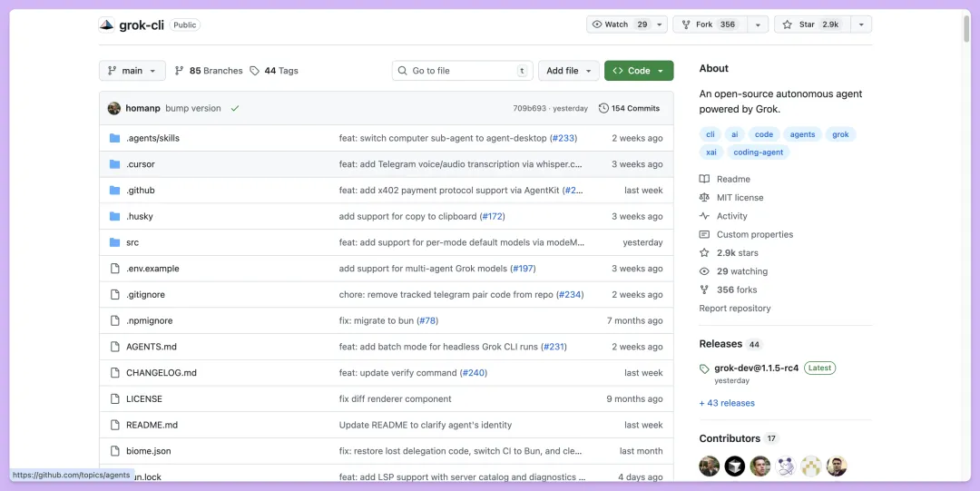Screen dimensions: 980x491
Task: Open the Readme link in About
Action: pyautogui.click(x=733, y=179)
